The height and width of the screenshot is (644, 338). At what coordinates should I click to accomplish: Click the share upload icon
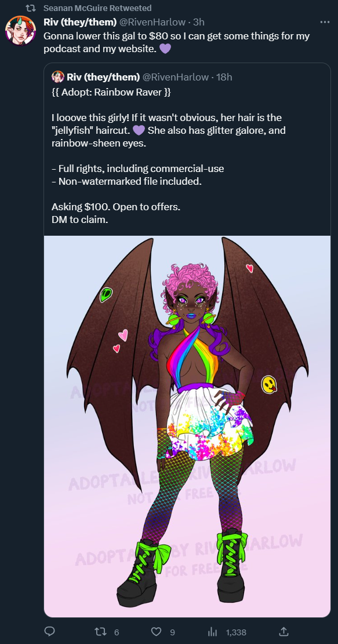[284, 632]
